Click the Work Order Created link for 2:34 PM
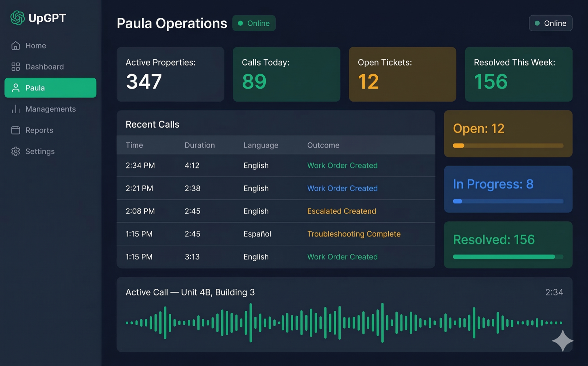Viewport: 588px width, 366px height. click(x=342, y=166)
